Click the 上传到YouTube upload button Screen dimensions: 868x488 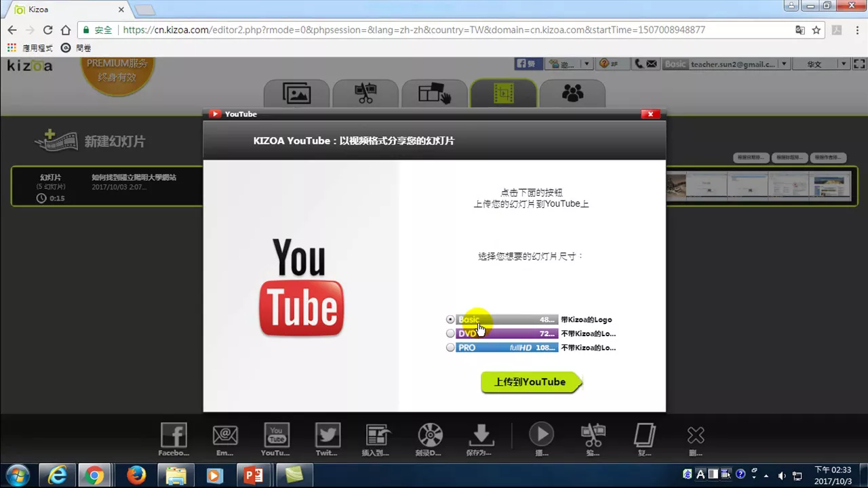click(x=531, y=382)
